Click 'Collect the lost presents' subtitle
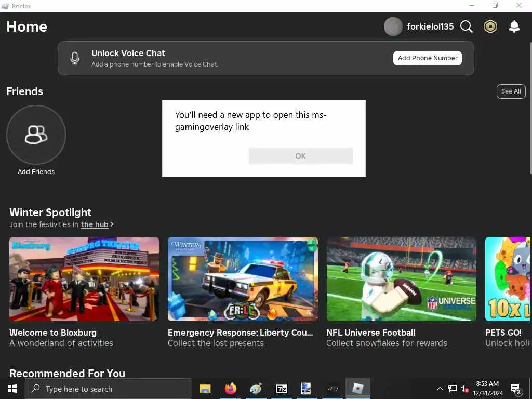Viewport: 532px width, 399px height. 216,343
